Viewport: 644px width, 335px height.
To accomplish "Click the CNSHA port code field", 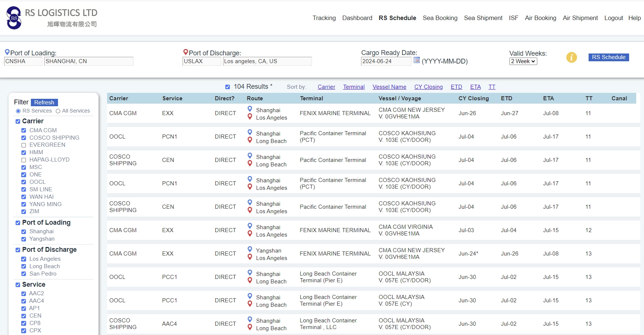I will click(x=23, y=61).
